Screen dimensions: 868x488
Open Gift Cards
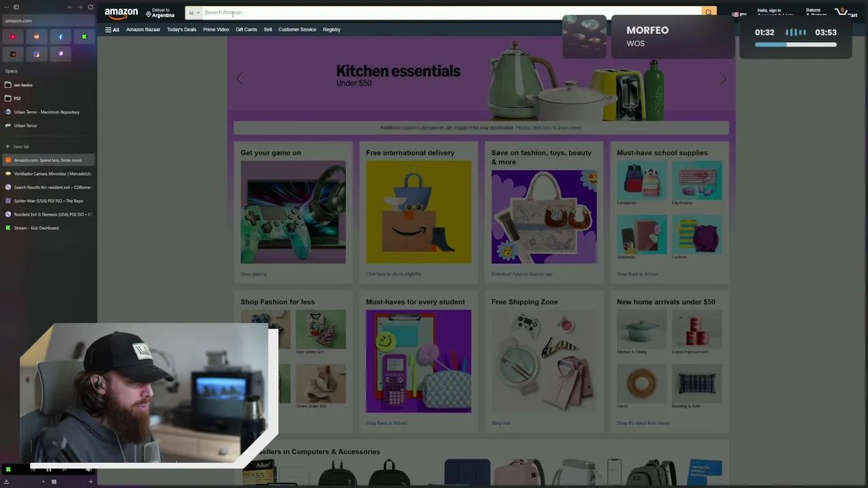pos(246,30)
